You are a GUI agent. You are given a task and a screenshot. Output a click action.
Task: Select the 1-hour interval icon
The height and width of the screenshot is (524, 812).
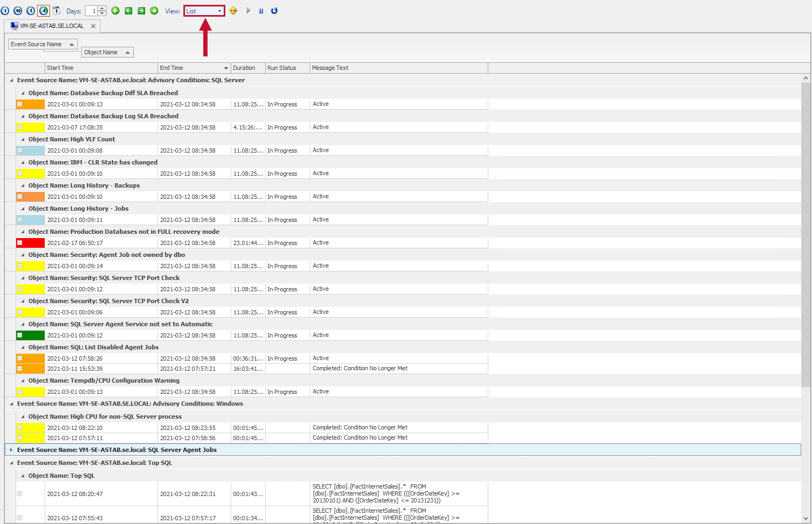pyautogui.click(x=31, y=11)
